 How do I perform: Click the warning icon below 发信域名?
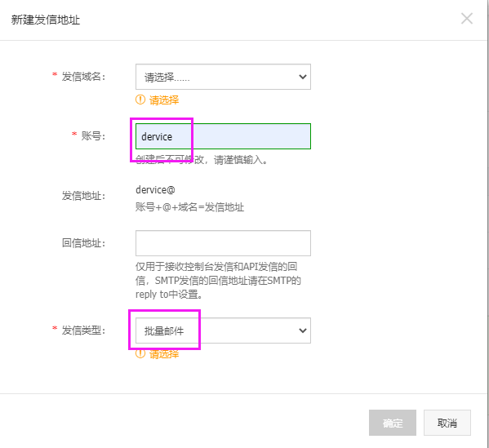(140, 100)
